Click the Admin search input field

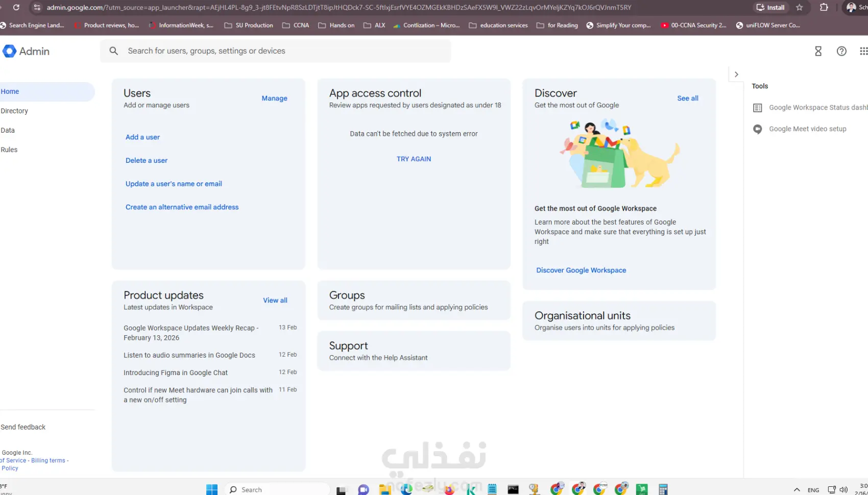(x=276, y=51)
